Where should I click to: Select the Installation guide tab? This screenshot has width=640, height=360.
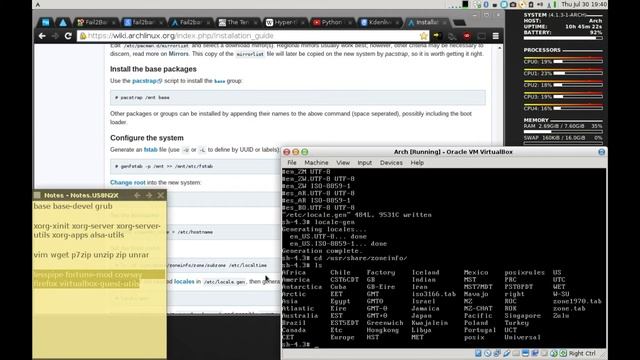coord(427,22)
